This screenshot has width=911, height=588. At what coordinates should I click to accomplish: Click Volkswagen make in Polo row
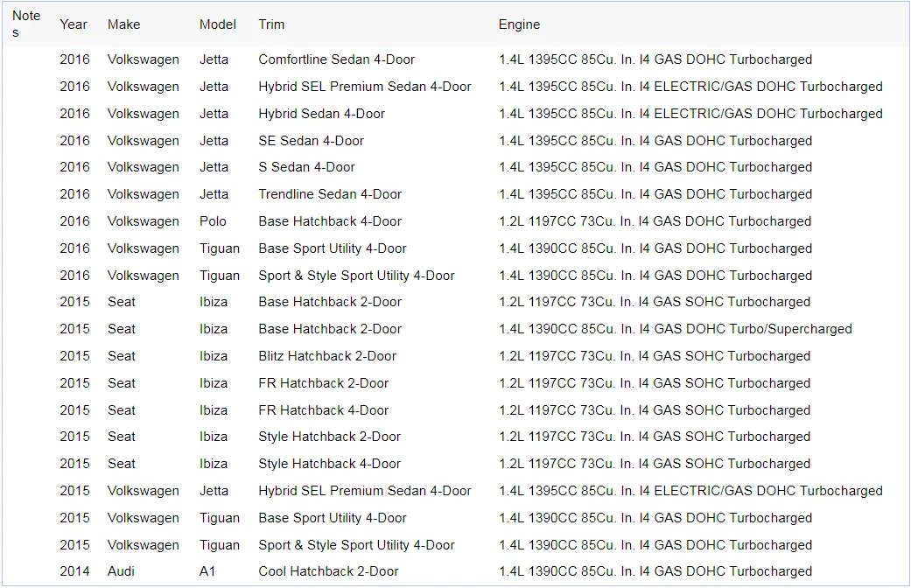[x=143, y=221]
